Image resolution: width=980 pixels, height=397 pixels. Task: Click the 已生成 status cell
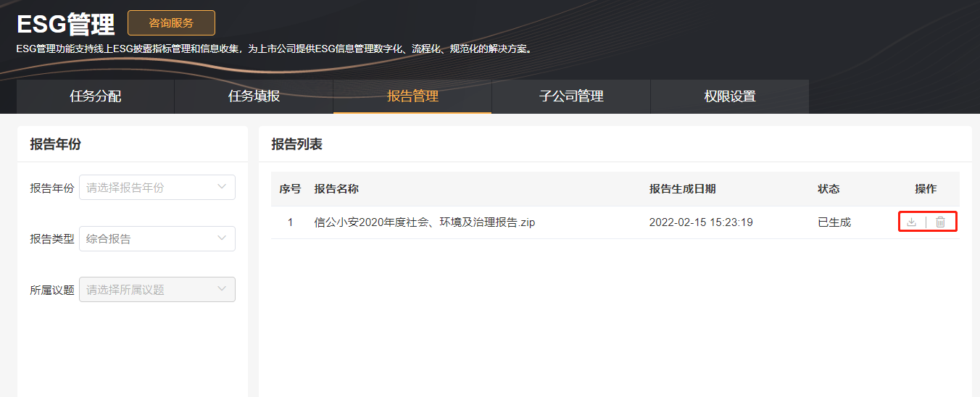coord(834,222)
